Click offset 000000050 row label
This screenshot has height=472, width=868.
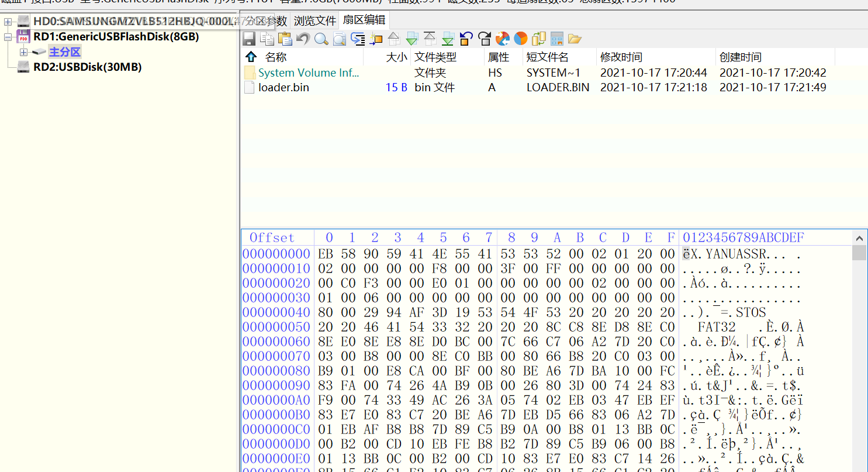coord(276,327)
